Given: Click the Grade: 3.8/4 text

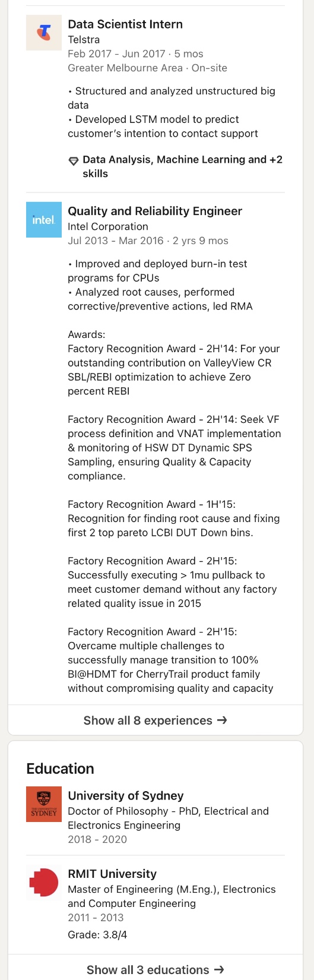Looking at the screenshot, I should [97, 934].
